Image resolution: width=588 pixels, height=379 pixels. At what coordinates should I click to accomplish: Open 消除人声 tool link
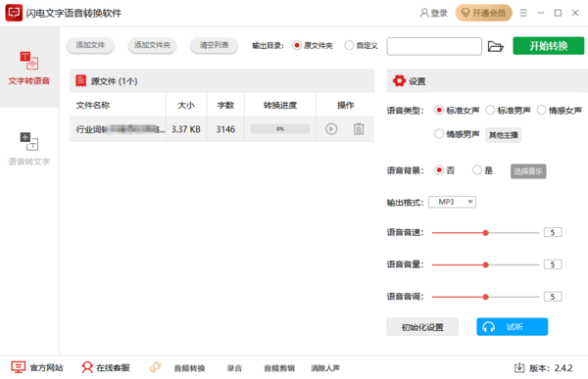point(325,368)
